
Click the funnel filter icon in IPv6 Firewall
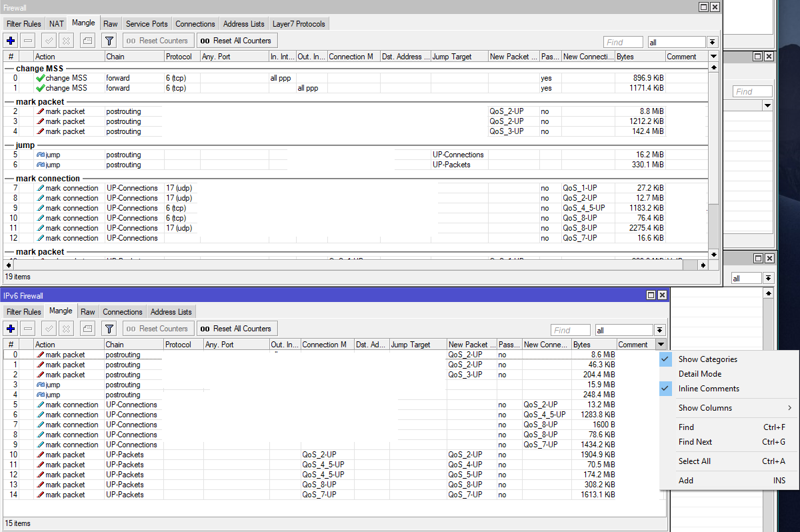[x=109, y=328]
